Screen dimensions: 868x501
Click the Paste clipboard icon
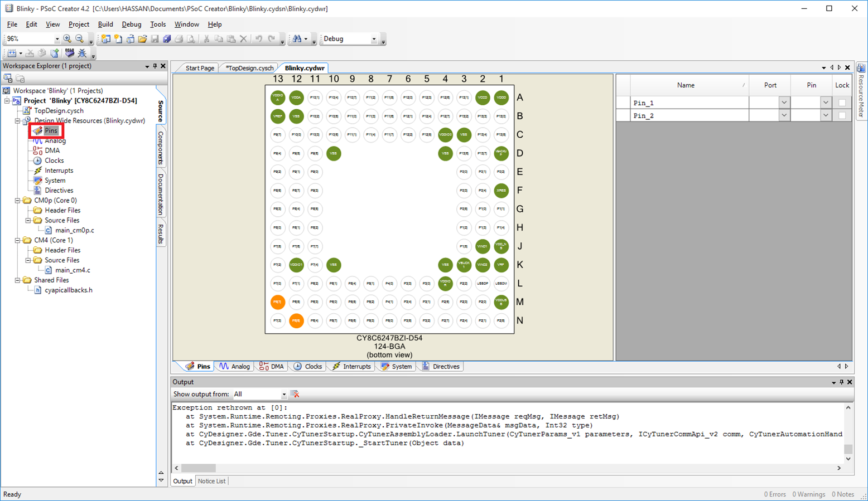[231, 39]
